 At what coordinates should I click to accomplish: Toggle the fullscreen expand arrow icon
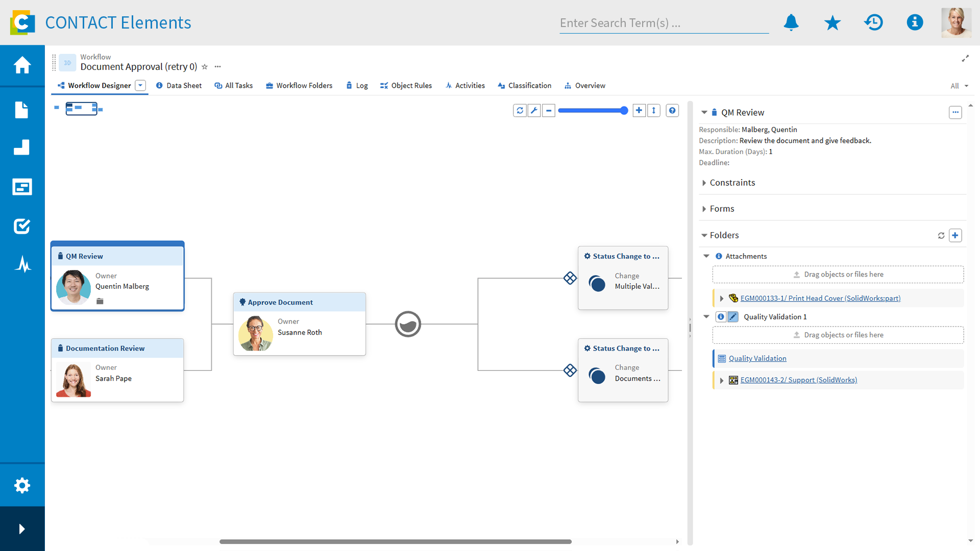(965, 59)
